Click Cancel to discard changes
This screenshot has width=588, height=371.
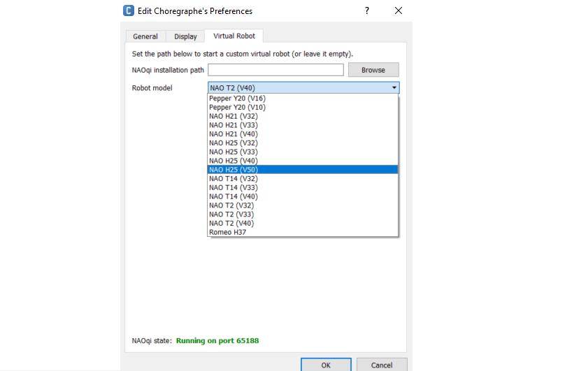(x=382, y=365)
